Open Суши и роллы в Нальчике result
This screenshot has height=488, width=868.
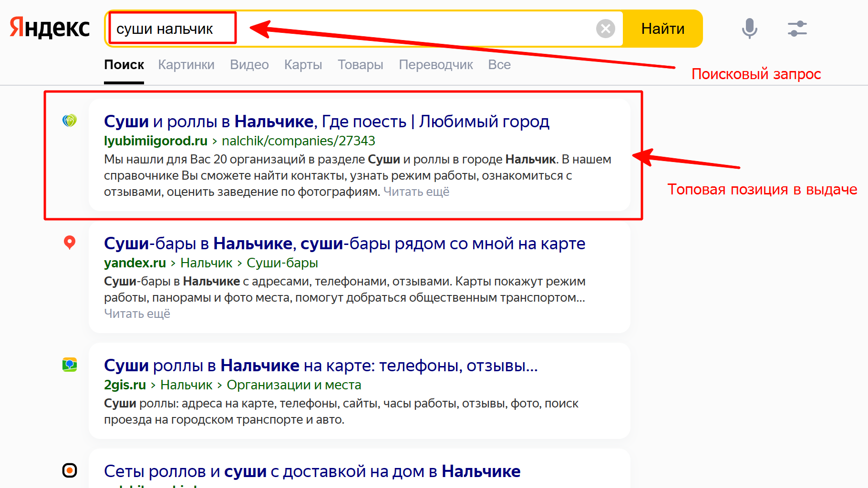coord(327,122)
